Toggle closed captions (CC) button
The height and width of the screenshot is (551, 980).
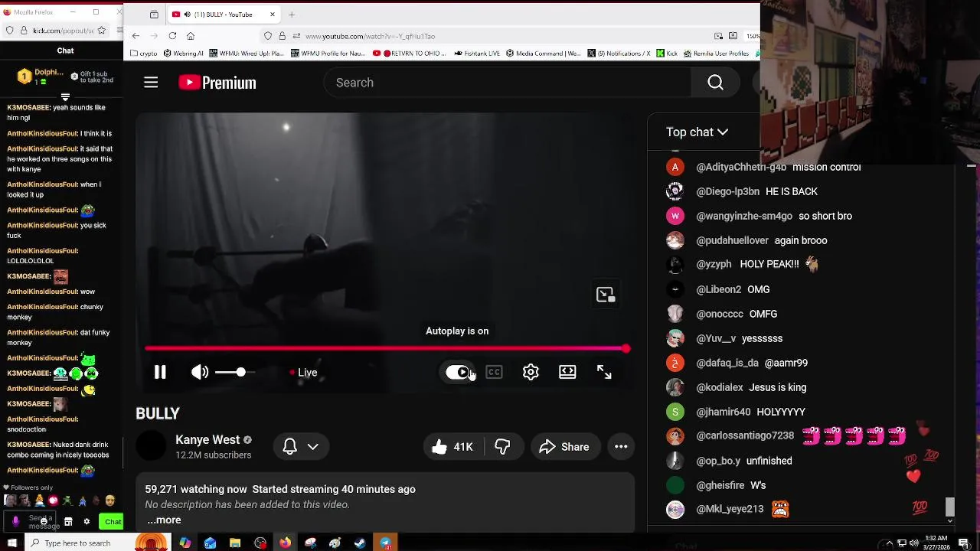click(x=494, y=373)
